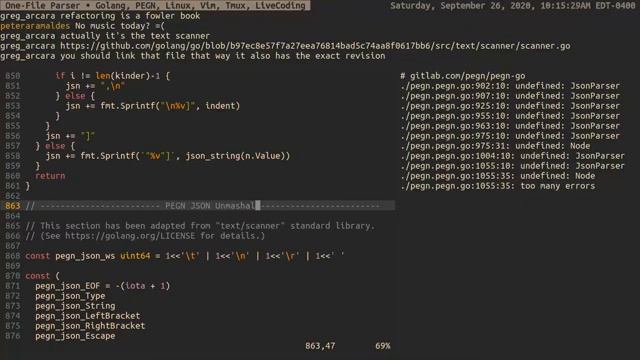
Task: Click 'pegn_json_LeftBracket' on line 874
Action: coord(88,316)
